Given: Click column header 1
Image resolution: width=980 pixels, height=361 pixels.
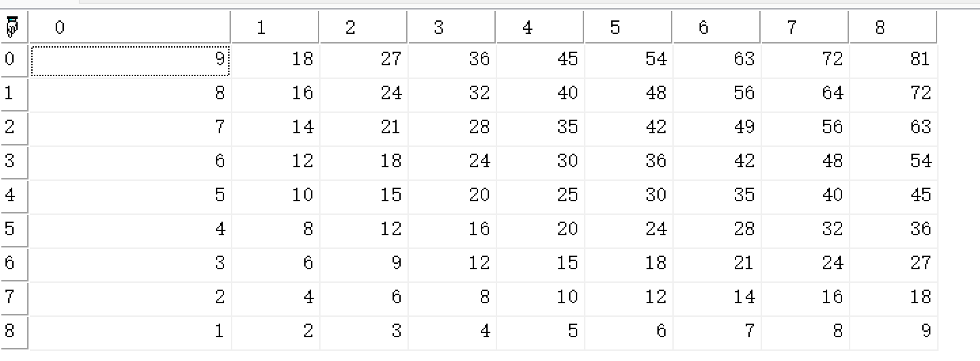Looking at the screenshot, I should (275, 28).
